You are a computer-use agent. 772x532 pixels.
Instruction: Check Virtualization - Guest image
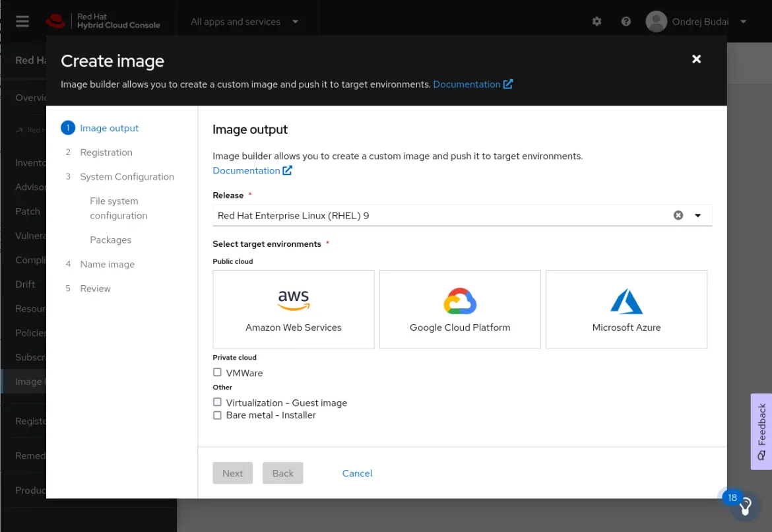coord(217,403)
